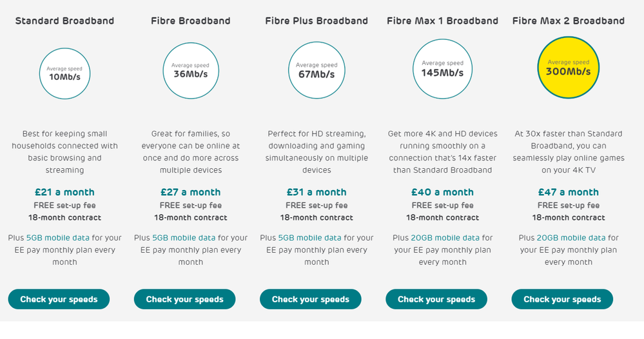The image size is (644, 339).
Task: Click the 145Mb/s average speed circle
Action: pos(442,69)
